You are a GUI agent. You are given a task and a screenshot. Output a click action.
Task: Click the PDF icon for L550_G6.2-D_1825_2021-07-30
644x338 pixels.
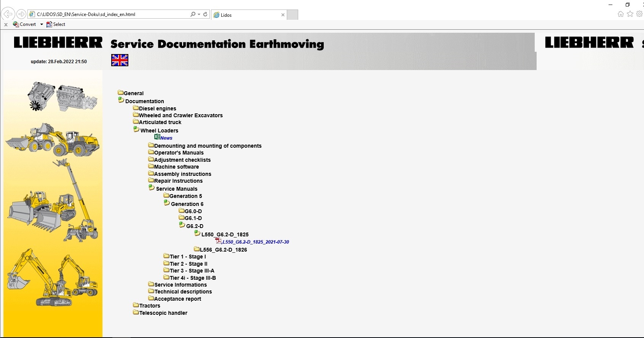tap(218, 241)
